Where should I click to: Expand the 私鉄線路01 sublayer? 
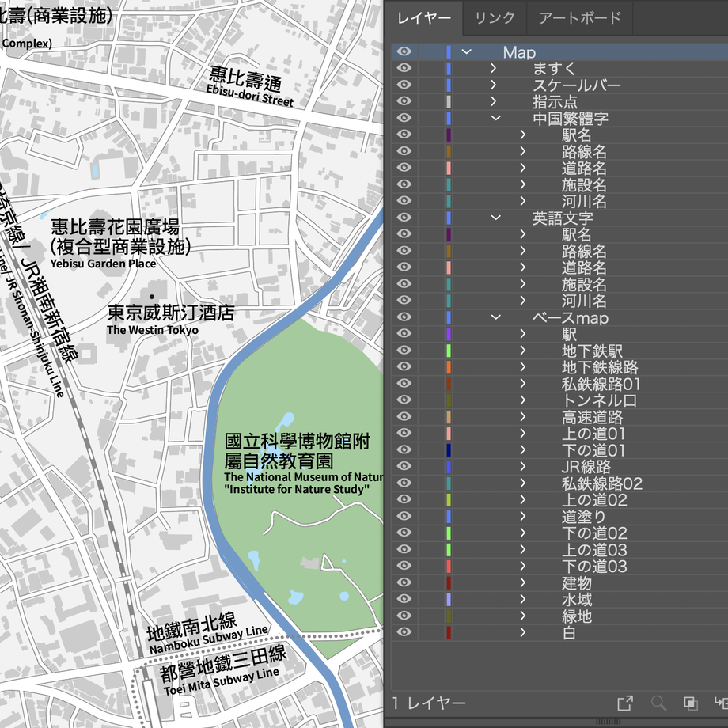523,384
